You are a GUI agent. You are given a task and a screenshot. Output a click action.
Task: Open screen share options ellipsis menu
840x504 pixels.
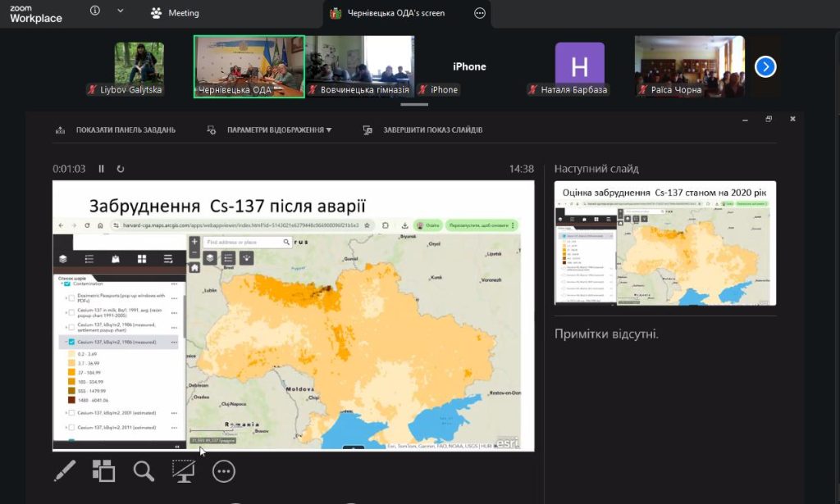pyautogui.click(x=480, y=13)
